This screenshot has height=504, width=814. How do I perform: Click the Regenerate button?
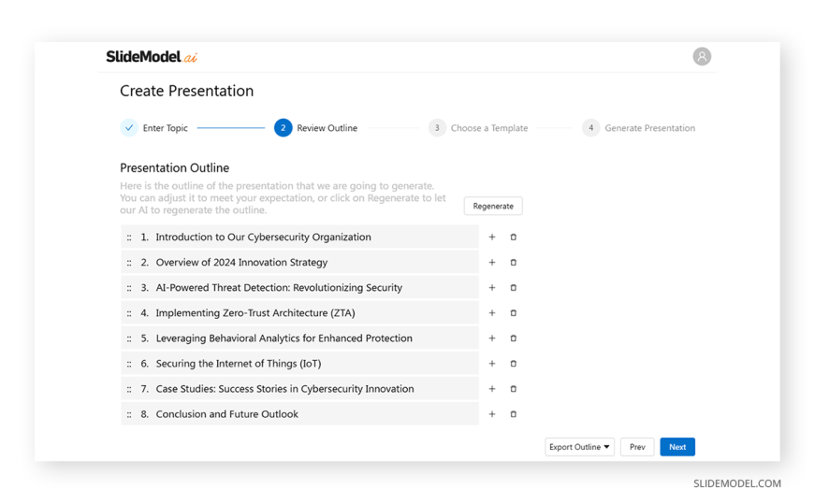(x=493, y=206)
